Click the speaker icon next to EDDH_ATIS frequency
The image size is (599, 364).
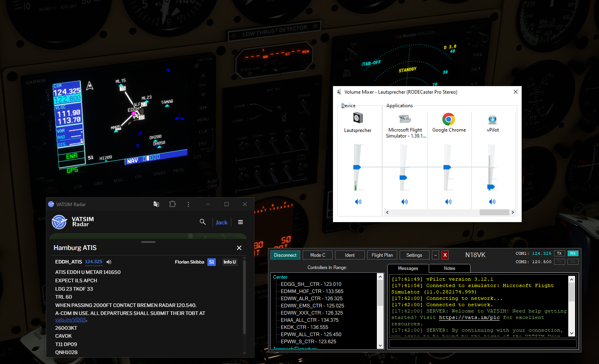[109, 262]
